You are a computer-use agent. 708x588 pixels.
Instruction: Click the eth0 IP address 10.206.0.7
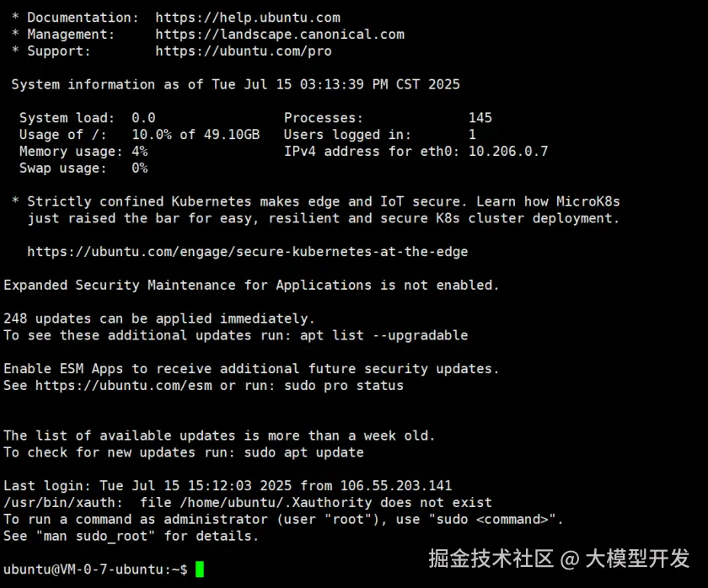(508, 152)
